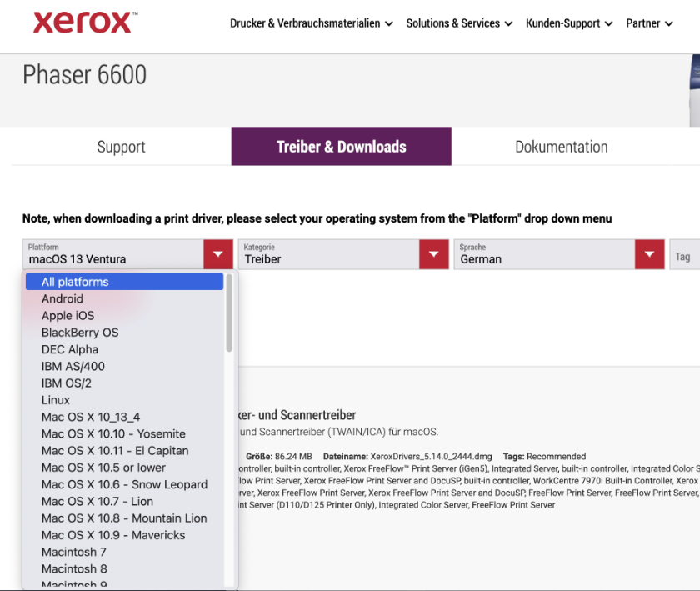Click chevron next to Solutions & Services
Image resolution: width=700 pixels, height=591 pixels.
coord(508,23)
